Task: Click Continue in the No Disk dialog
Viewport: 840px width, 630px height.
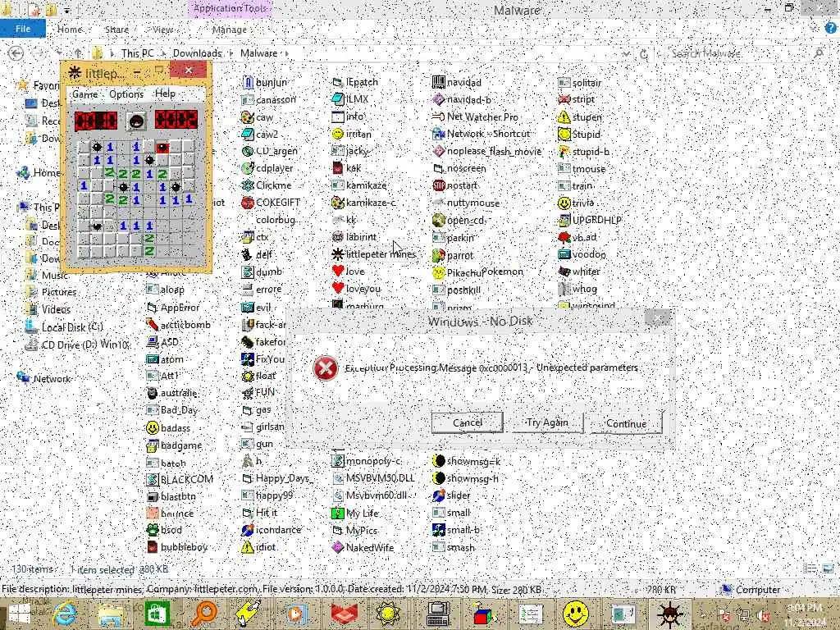Action: pyautogui.click(x=626, y=423)
